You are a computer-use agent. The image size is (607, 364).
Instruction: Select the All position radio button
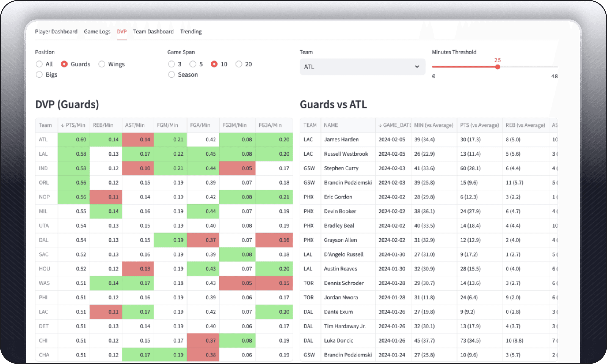pos(39,64)
